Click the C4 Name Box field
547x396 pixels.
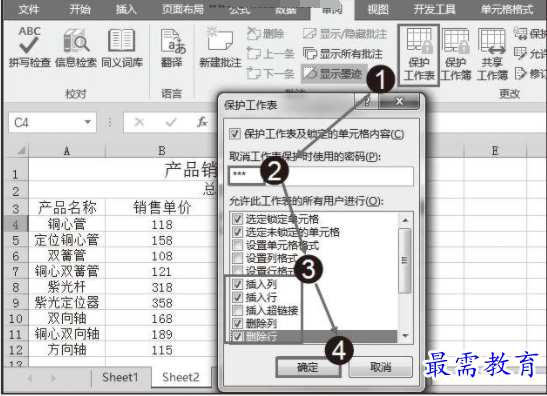click(x=45, y=122)
